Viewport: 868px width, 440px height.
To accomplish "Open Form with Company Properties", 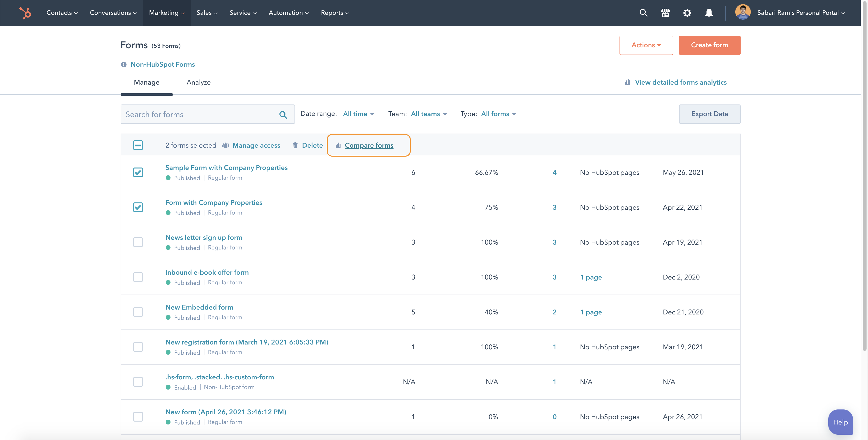I will pyautogui.click(x=214, y=203).
